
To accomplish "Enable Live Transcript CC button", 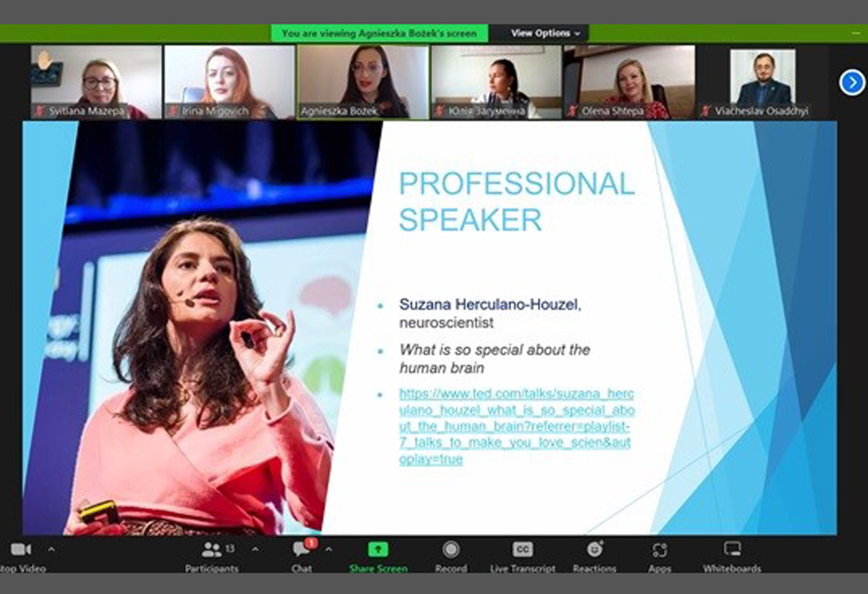I will coord(522,557).
